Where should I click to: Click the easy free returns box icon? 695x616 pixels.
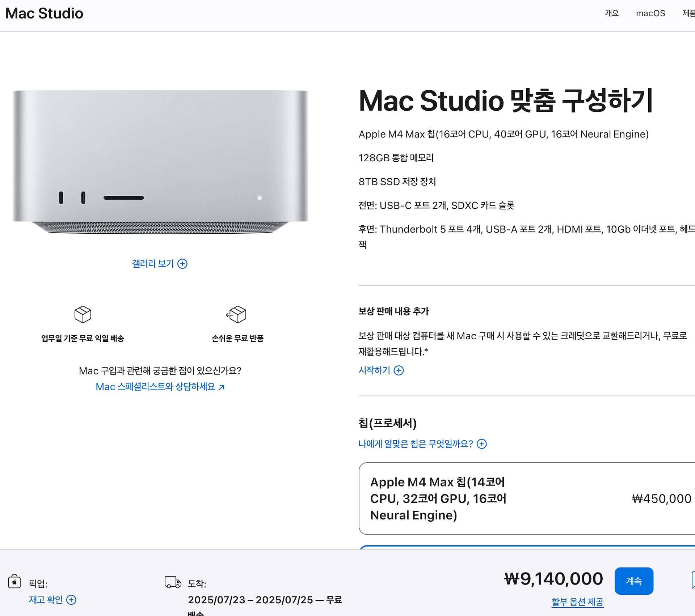[x=236, y=314]
